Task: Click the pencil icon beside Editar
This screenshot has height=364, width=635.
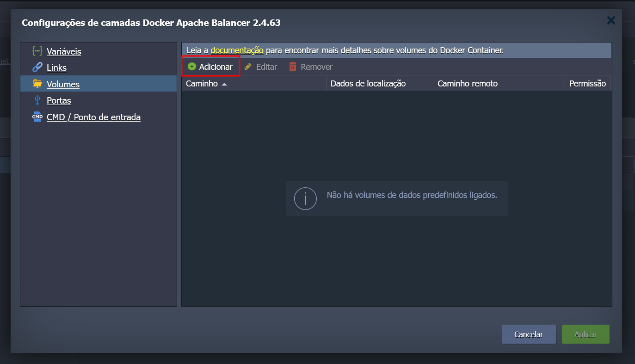Action: click(x=248, y=67)
